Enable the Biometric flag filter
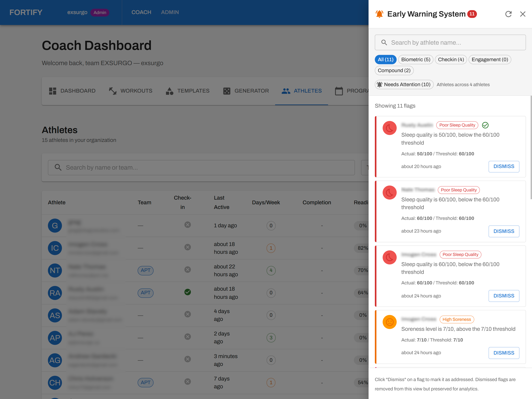Viewport: 532px width, 399px height. (416, 59)
